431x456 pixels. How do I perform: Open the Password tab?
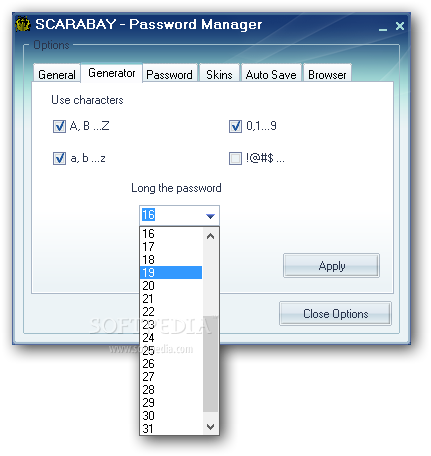(x=169, y=74)
